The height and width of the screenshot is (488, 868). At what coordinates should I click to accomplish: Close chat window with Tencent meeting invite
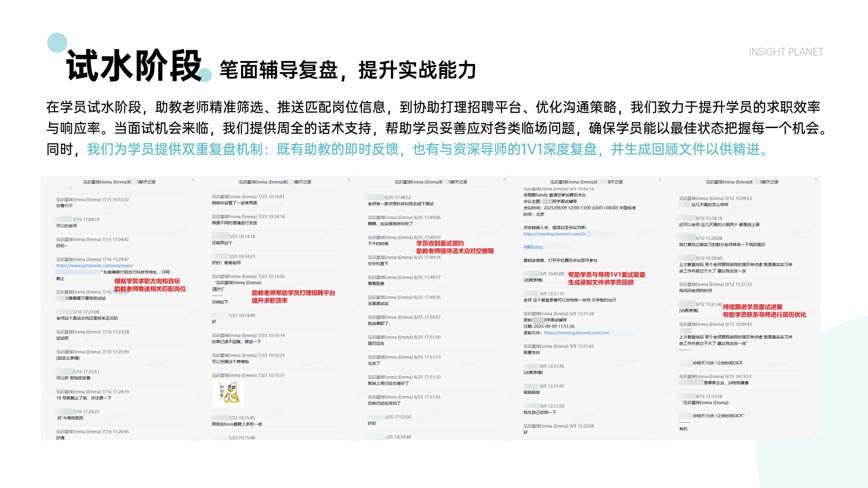[660, 179]
